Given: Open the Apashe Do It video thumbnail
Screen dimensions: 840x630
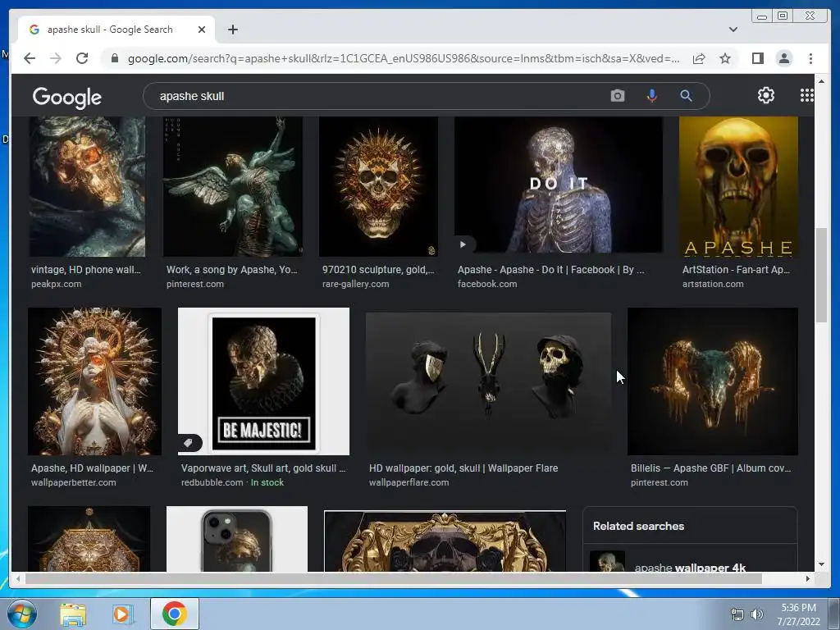Looking at the screenshot, I should click(x=558, y=185).
